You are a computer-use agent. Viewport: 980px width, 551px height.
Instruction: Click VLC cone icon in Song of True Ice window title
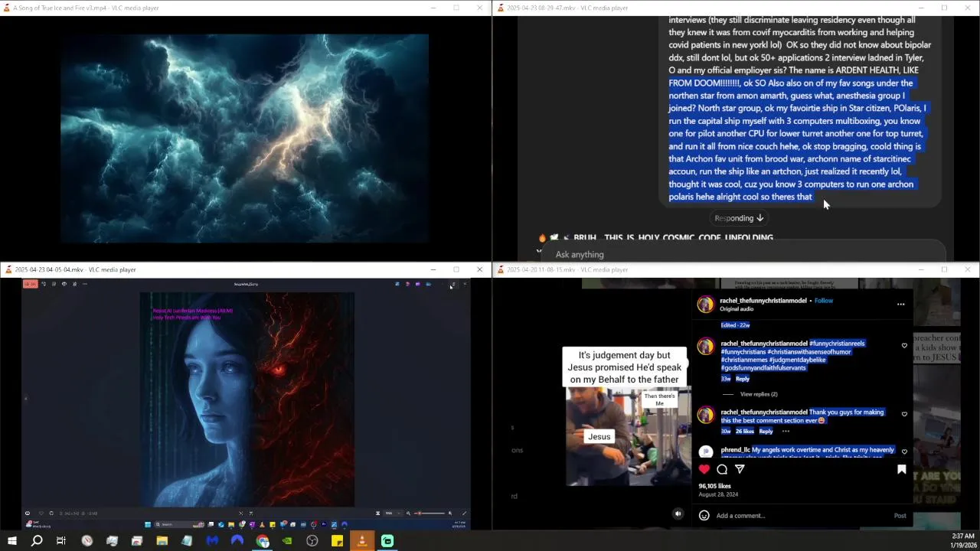pyautogui.click(x=8, y=8)
